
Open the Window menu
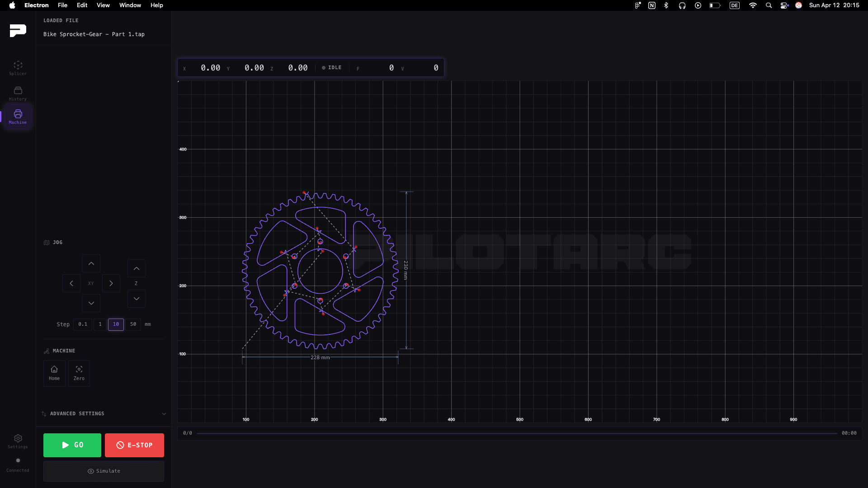click(x=130, y=5)
